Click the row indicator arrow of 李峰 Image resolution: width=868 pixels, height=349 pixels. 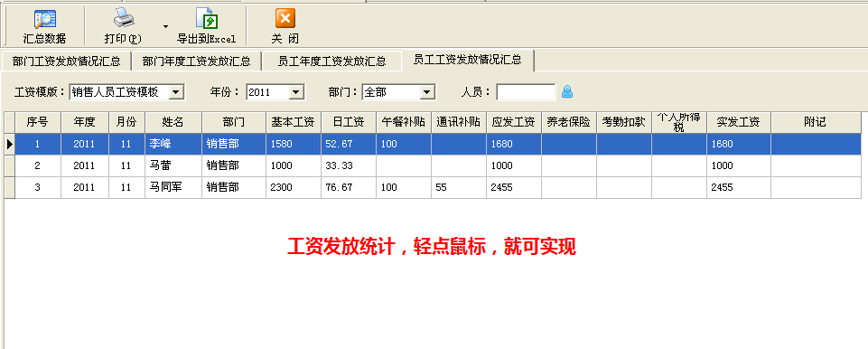pyautogui.click(x=9, y=144)
